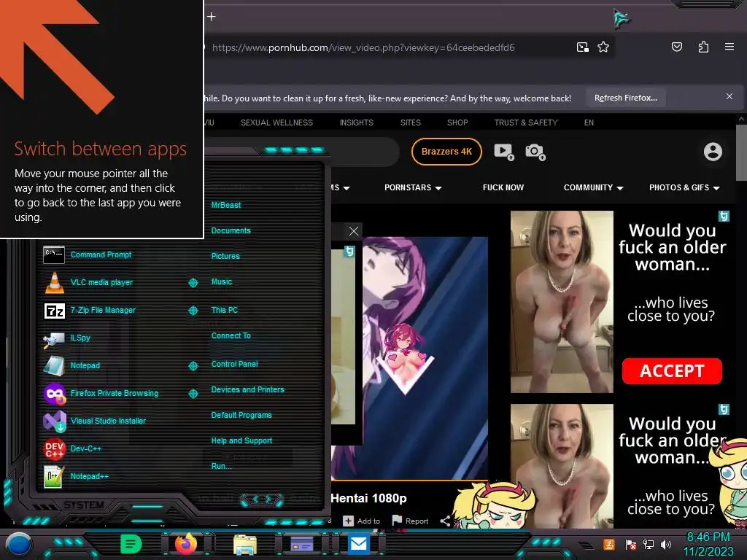Click the picture icon in address bar
The image size is (747, 560).
pos(582,47)
